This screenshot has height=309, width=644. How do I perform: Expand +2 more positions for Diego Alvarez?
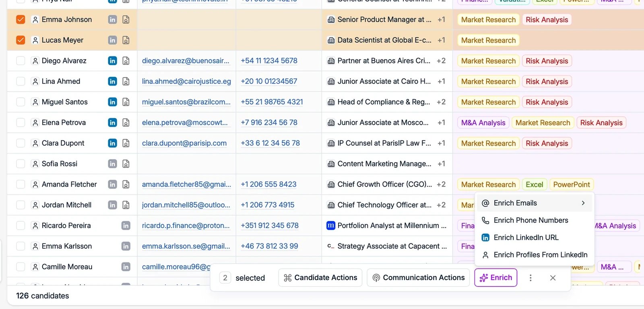pos(441,61)
